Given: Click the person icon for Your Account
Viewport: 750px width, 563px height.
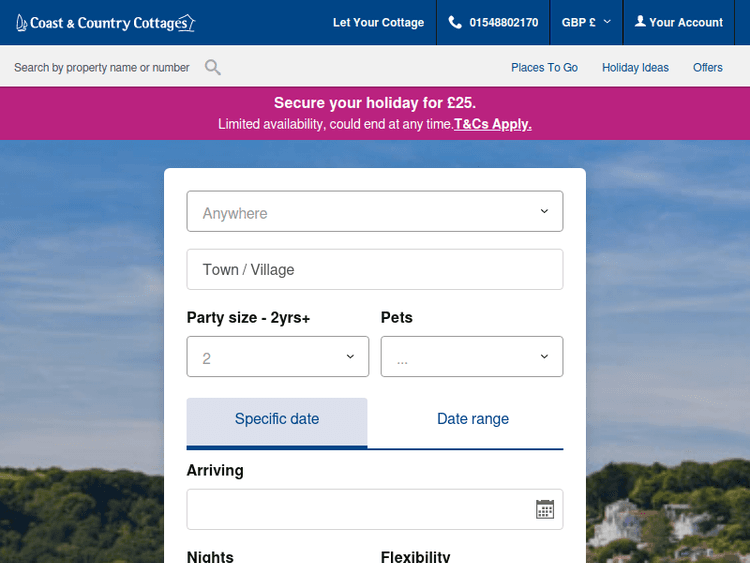Looking at the screenshot, I should (x=640, y=22).
